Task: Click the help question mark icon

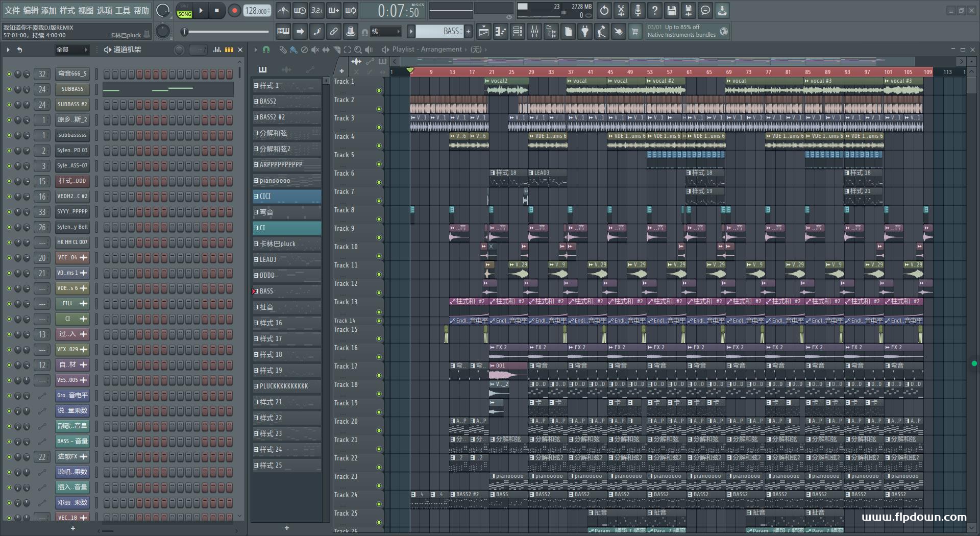Action: [655, 10]
